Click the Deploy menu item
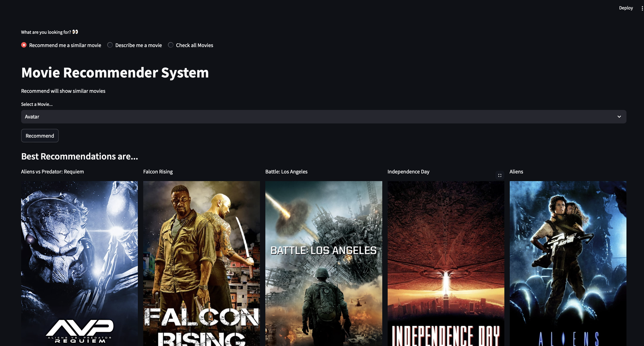This screenshot has width=644, height=346. click(x=626, y=8)
